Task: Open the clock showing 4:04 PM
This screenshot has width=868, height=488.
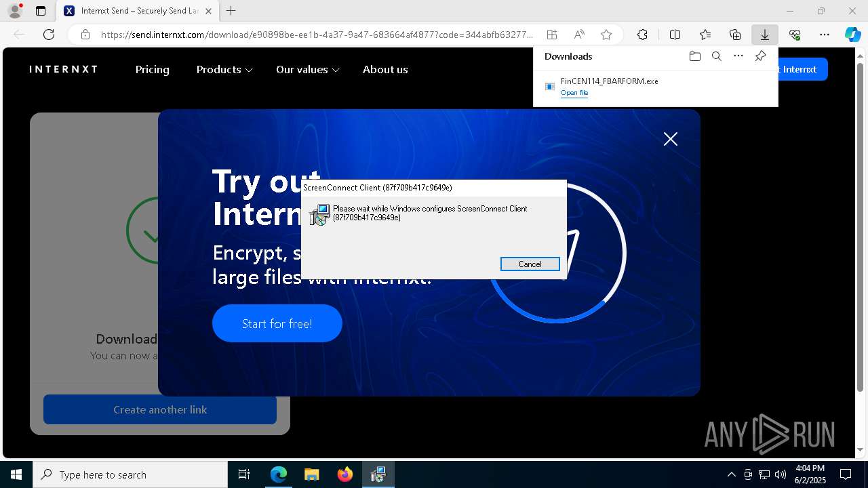Action: 810,474
